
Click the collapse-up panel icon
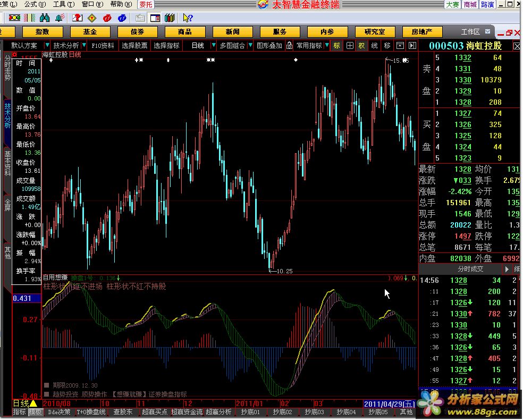[x=400, y=45]
